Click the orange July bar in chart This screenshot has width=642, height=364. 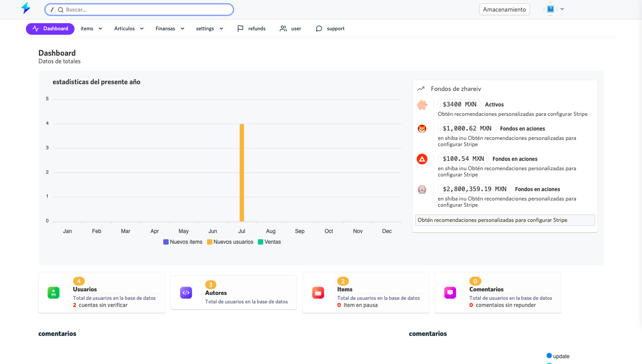point(242,173)
